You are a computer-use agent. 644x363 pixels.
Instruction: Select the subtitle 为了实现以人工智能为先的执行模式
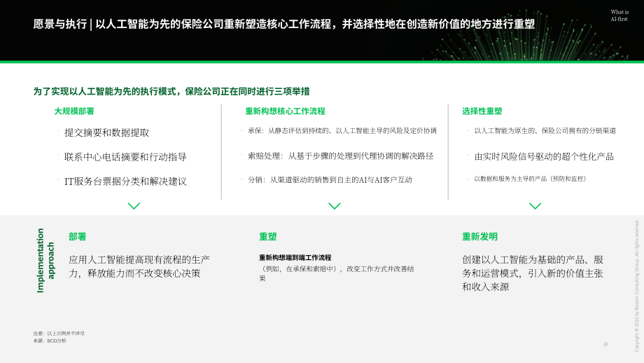pyautogui.click(x=171, y=91)
